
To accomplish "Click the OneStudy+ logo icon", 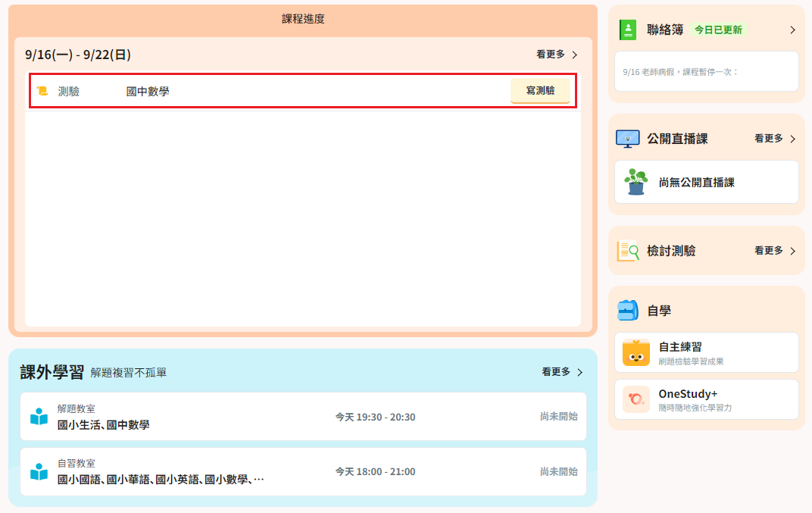I will tap(636, 399).
